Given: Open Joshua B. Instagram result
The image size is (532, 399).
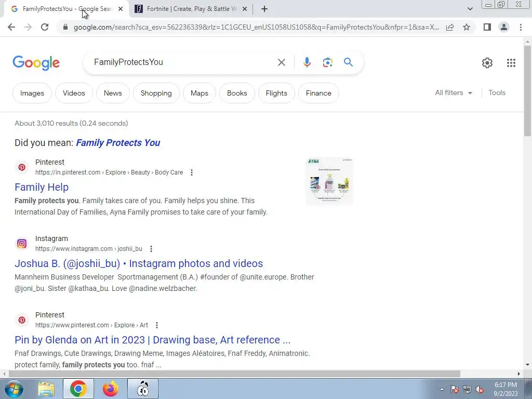Looking at the screenshot, I should coord(139,263).
